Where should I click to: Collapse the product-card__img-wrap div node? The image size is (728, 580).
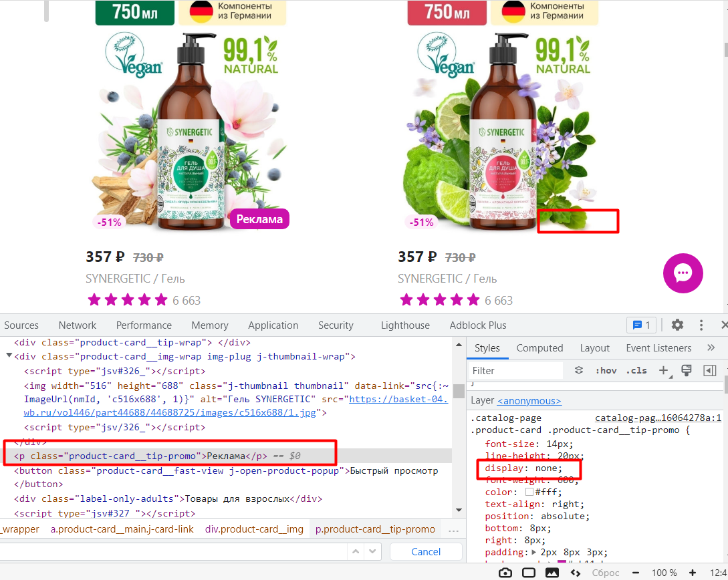(9, 356)
